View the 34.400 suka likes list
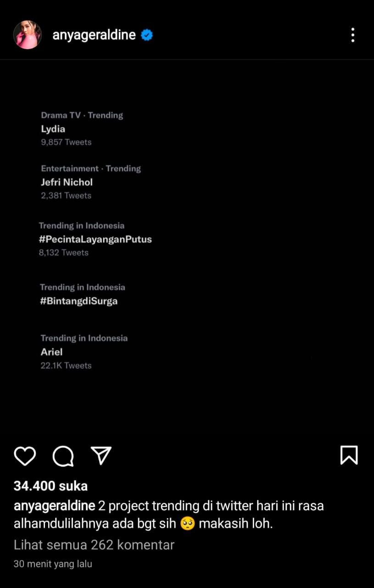This screenshot has height=588, width=374. point(50,486)
